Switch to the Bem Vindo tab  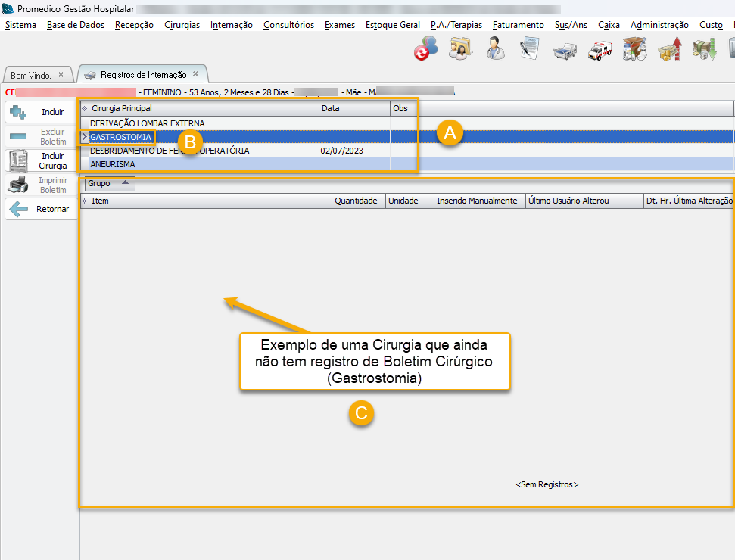pyautogui.click(x=30, y=76)
